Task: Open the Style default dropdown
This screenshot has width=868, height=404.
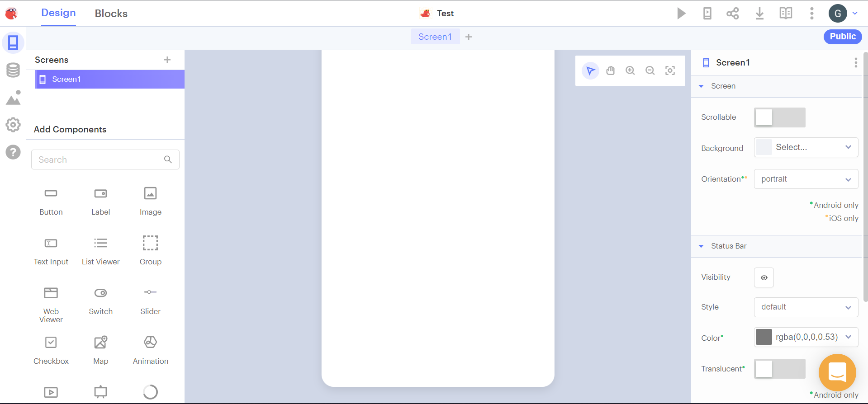Action: click(806, 307)
